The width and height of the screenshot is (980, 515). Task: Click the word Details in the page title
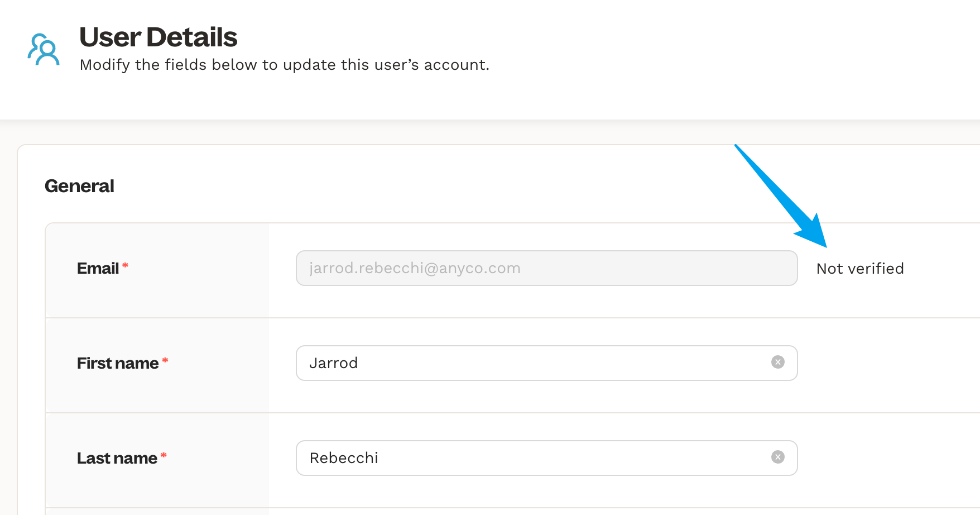pyautogui.click(x=191, y=37)
